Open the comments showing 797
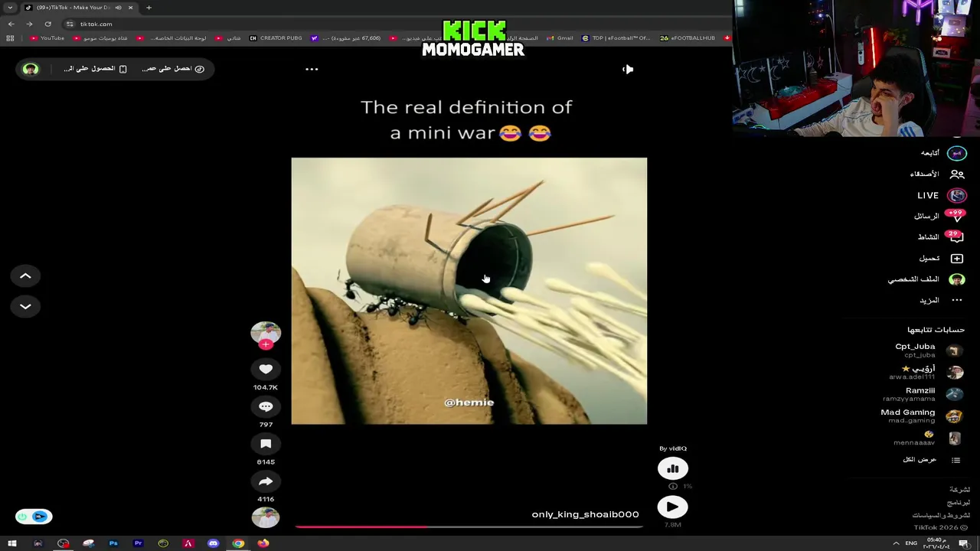 click(x=266, y=406)
